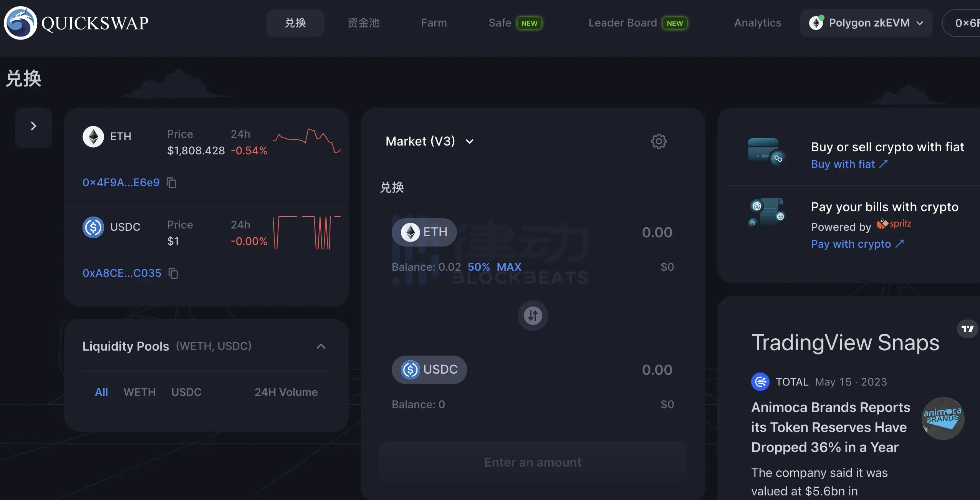This screenshot has width=980, height=500.
Task: Click the Enter an amount input field
Action: click(532, 461)
